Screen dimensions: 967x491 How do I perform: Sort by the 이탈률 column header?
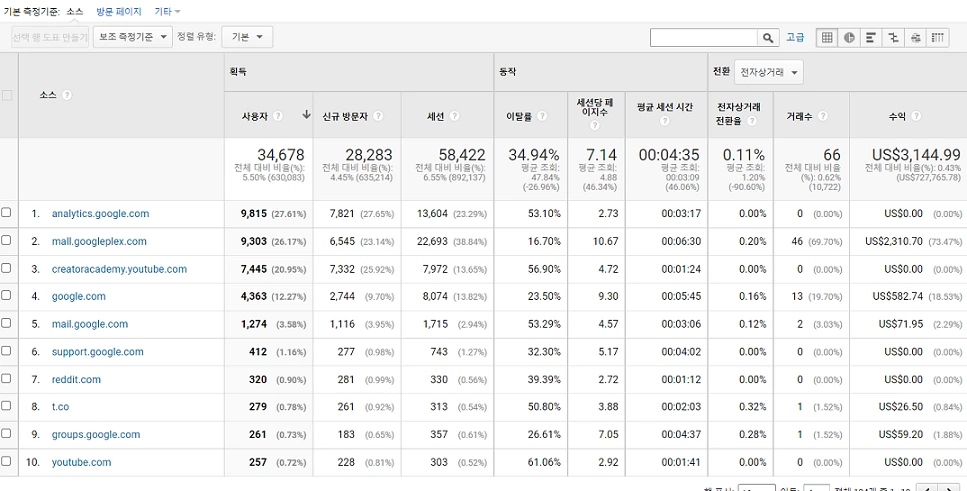519,116
